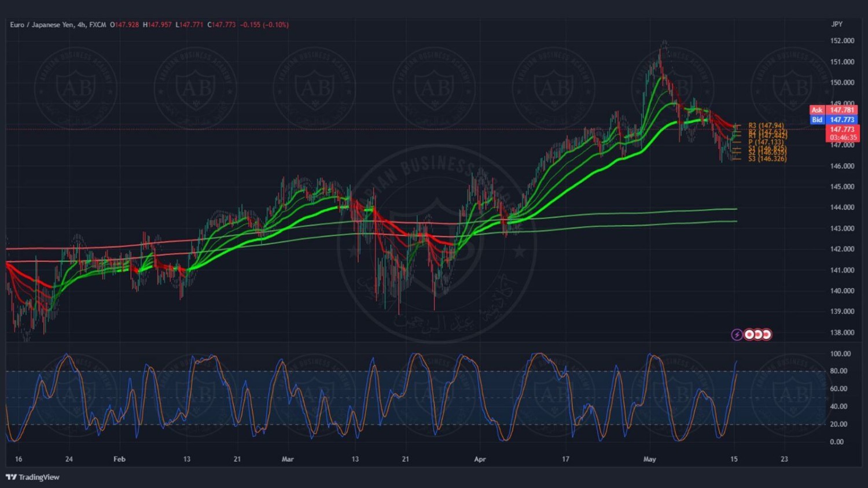
Task: Click the 150.000 price axis label
Action: [843, 83]
